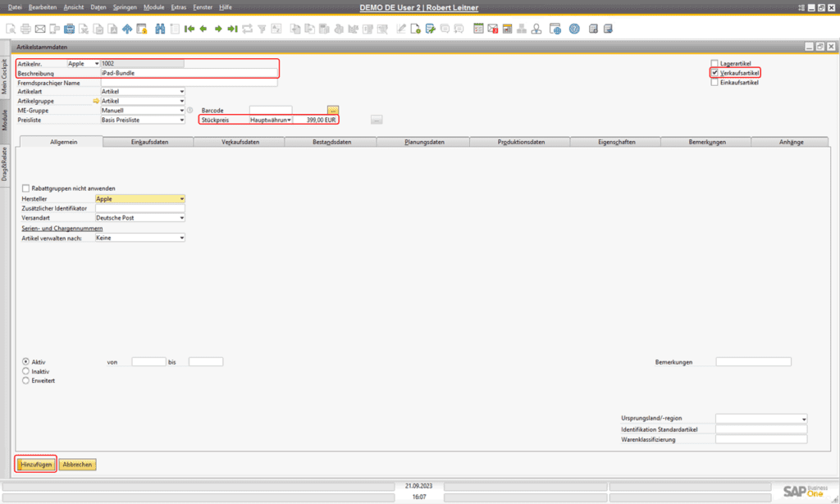
Task: Click the toolbar calendar icon
Action: point(507,29)
